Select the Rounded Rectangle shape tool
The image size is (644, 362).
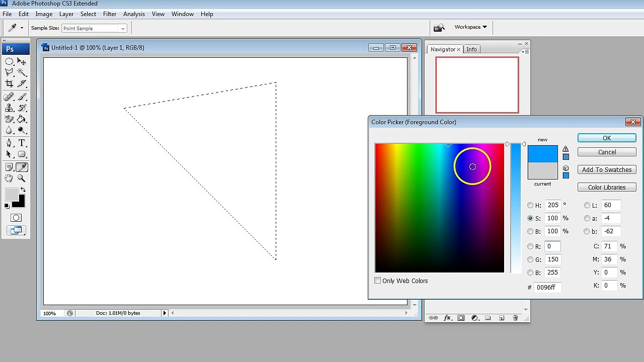(x=22, y=154)
